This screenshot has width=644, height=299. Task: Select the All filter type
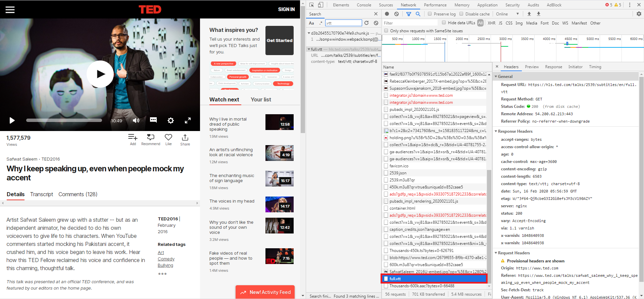481,23
